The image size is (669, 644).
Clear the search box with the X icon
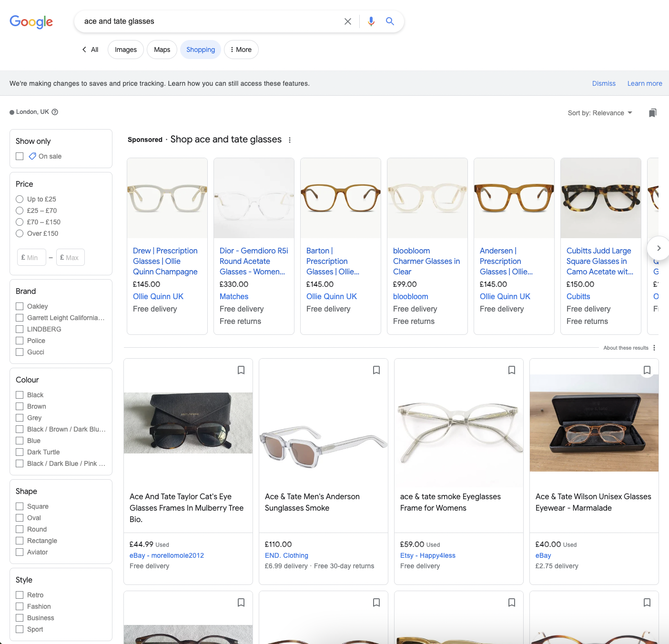click(x=348, y=21)
